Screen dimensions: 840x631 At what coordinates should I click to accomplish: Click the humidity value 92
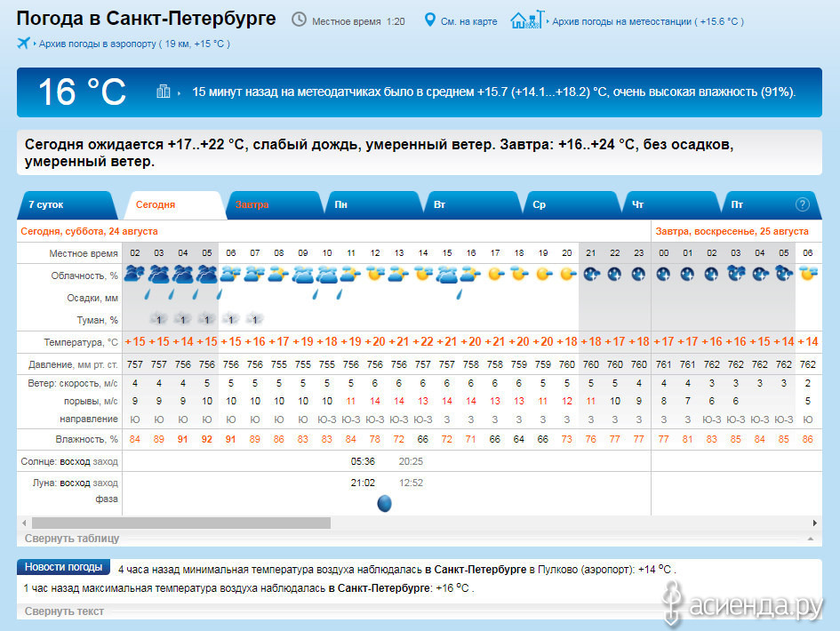pyautogui.click(x=207, y=439)
